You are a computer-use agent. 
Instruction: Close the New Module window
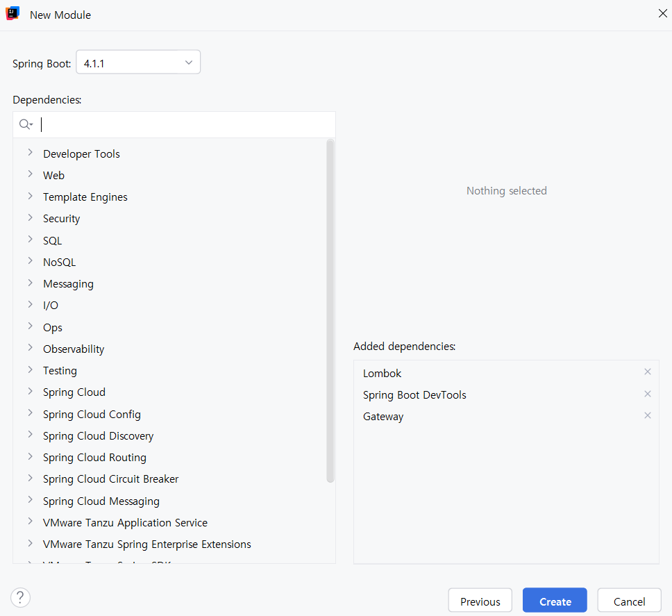pos(662,13)
